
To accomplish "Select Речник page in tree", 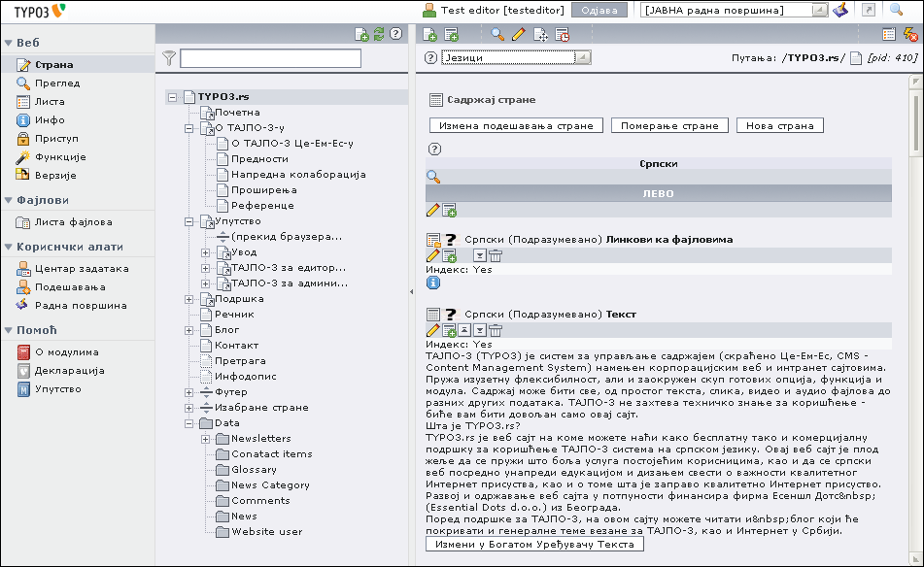I will click(234, 315).
